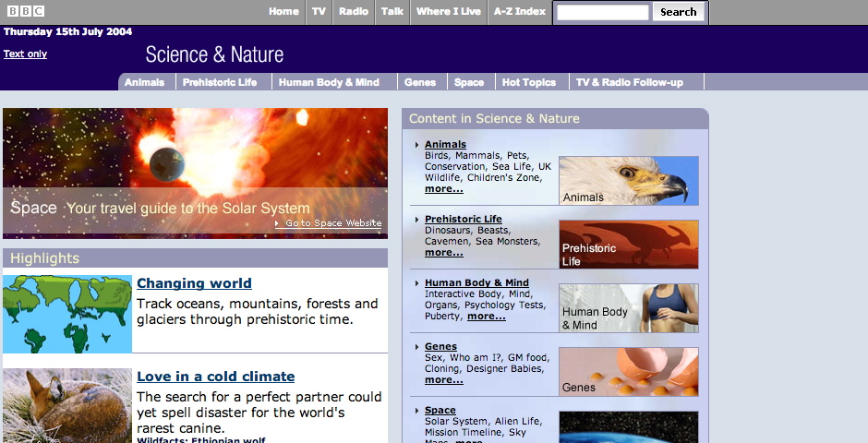The width and height of the screenshot is (868, 443).
Task: Click more... under Animals section
Action: [444, 188]
